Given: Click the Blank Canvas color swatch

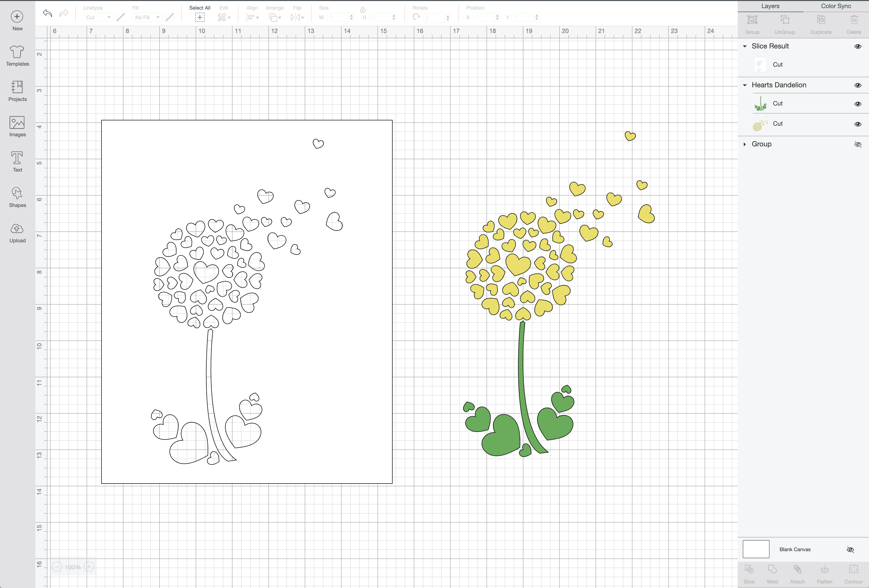Looking at the screenshot, I should (756, 549).
